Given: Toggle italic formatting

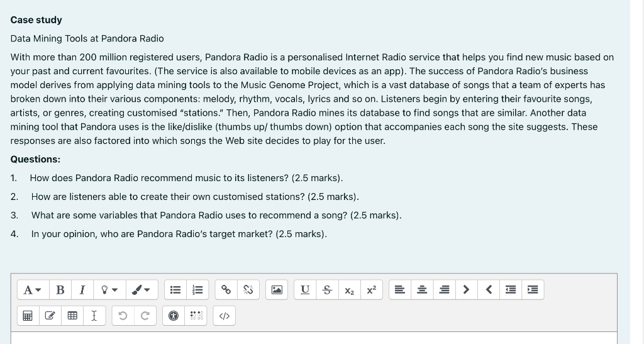Looking at the screenshot, I should (x=82, y=290).
